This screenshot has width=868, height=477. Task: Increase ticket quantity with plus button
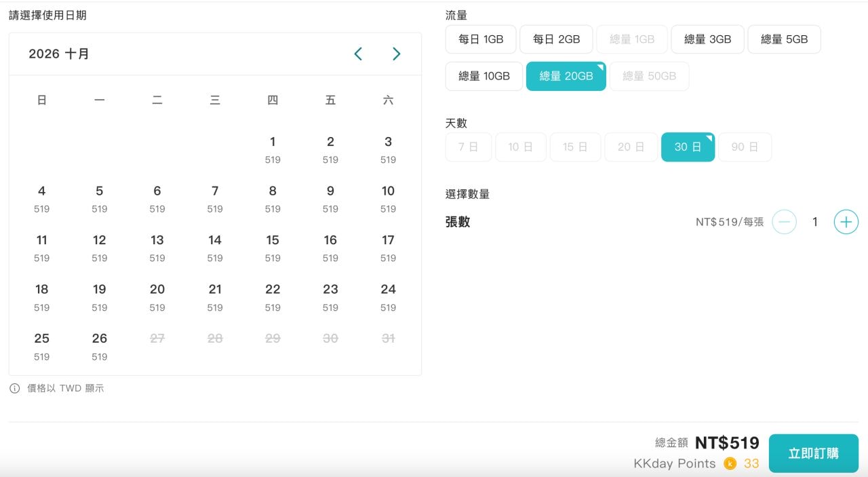[846, 222]
